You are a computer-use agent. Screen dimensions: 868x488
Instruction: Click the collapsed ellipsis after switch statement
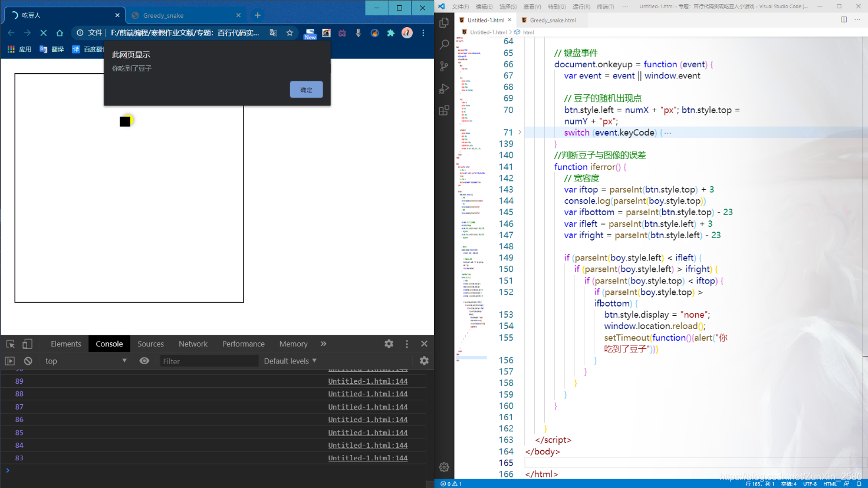click(x=668, y=133)
